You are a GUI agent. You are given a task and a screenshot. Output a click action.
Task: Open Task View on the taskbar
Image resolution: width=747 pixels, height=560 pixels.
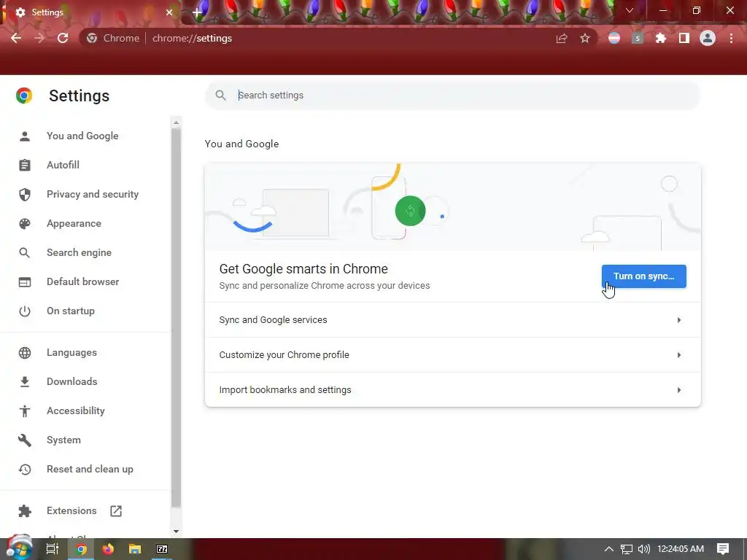coord(52,549)
